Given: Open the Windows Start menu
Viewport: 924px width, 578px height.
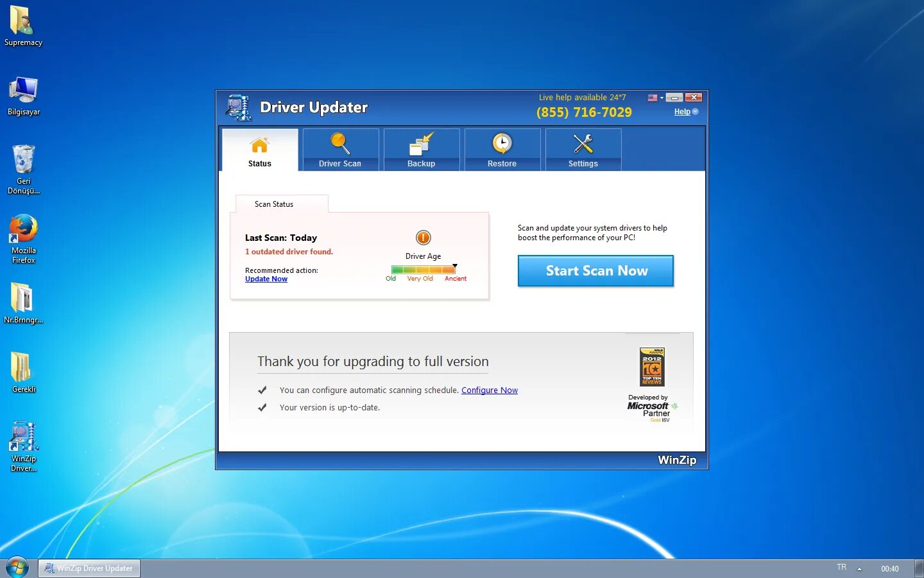Looking at the screenshot, I should [x=17, y=568].
